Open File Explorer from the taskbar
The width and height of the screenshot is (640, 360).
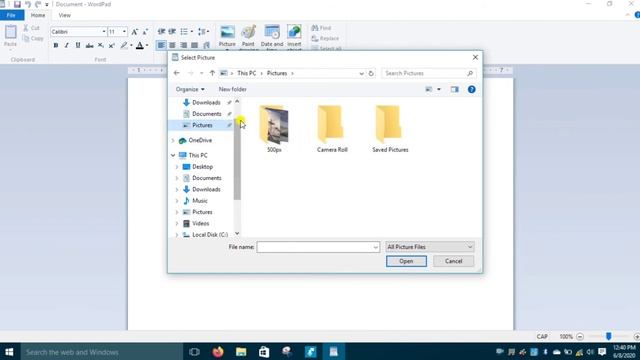click(x=241, y=352)
